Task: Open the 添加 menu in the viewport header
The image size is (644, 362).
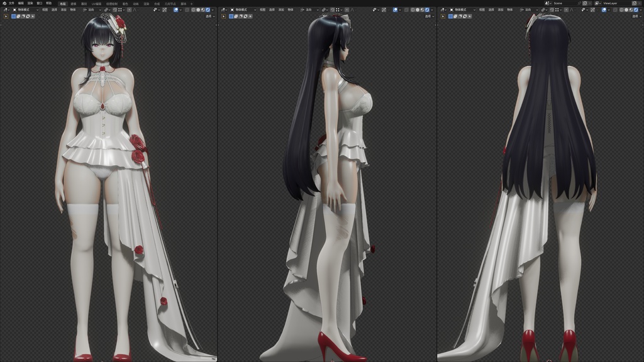Action: click(x=64, y=10)
